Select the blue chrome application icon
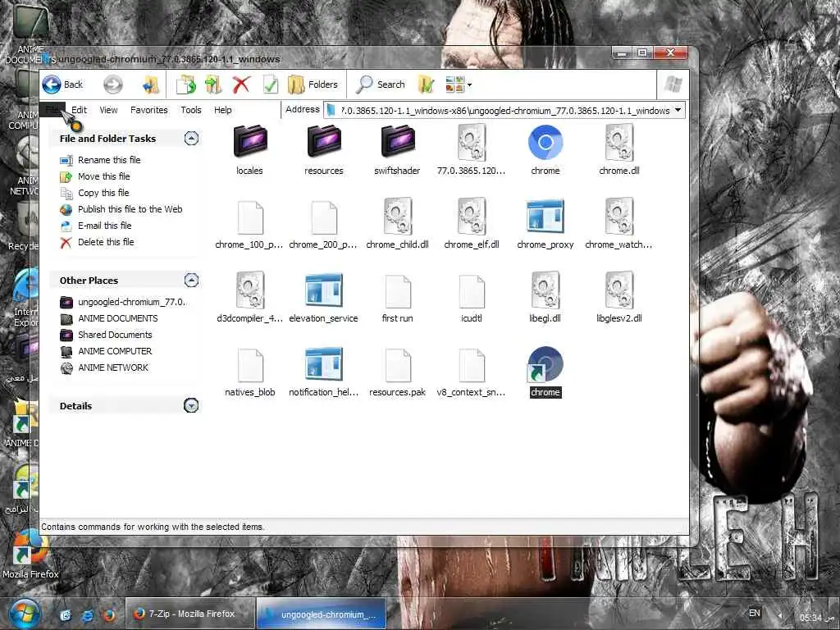The width and height of the screenshot is (840, 630). pyautogui.click(x=546, y=150)
